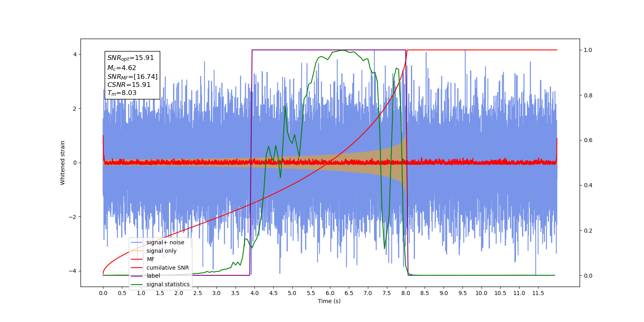Click the 2.0 tick on time axis
The height and width of the screenshot is (322, 644).
pos(179,293)
